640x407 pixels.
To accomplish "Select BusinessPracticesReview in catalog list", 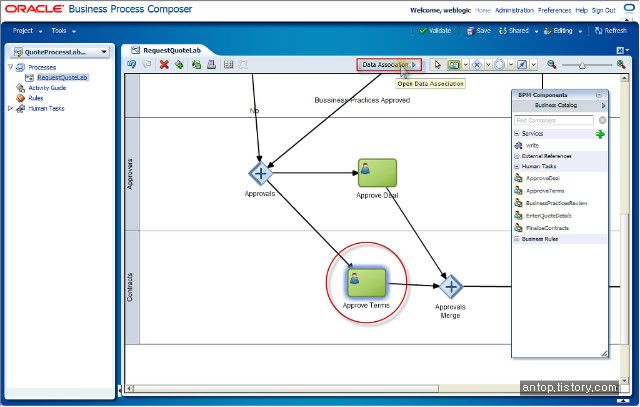I will pyautogui.click(x=556, y=203).
